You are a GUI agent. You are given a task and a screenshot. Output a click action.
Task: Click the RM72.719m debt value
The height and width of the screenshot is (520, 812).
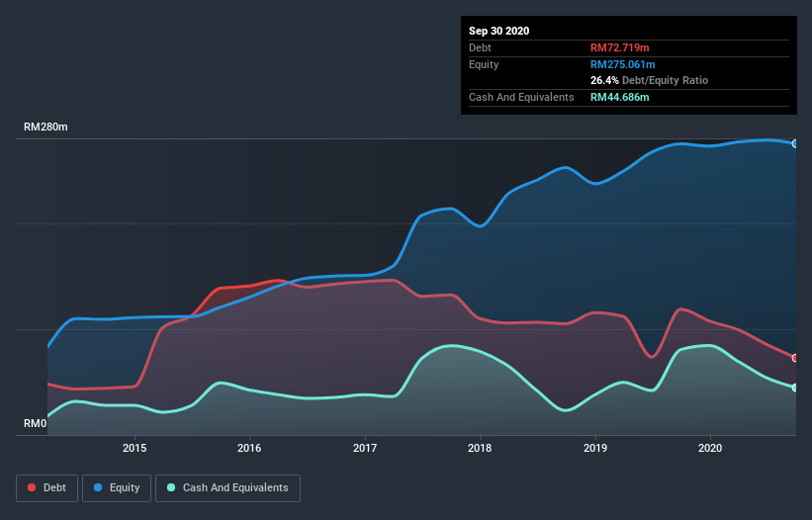point(620,47)
